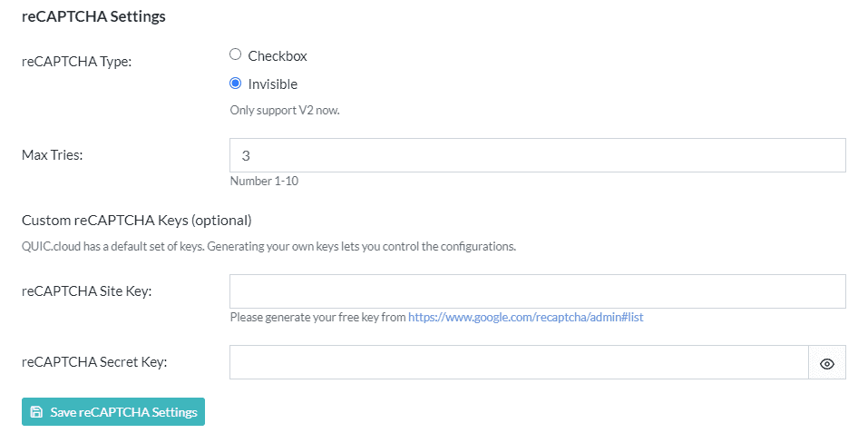Click the "Invisible" option label text
This screenshot has height=443, width=868.
[x=272, y=84]
